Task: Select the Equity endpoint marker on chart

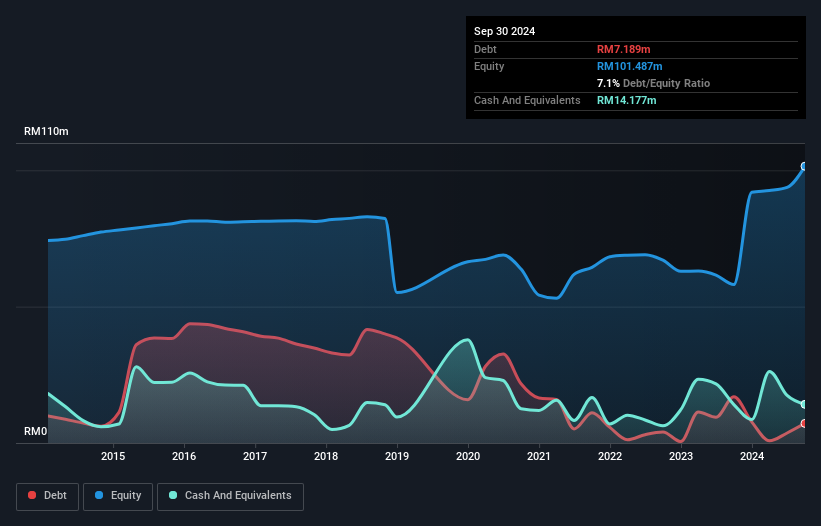Action: 804,166
